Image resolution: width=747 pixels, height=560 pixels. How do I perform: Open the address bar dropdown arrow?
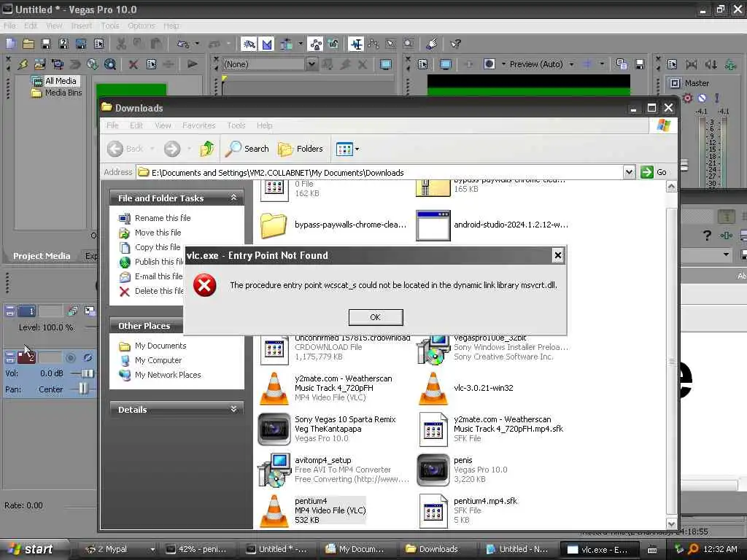click(629, 172)
